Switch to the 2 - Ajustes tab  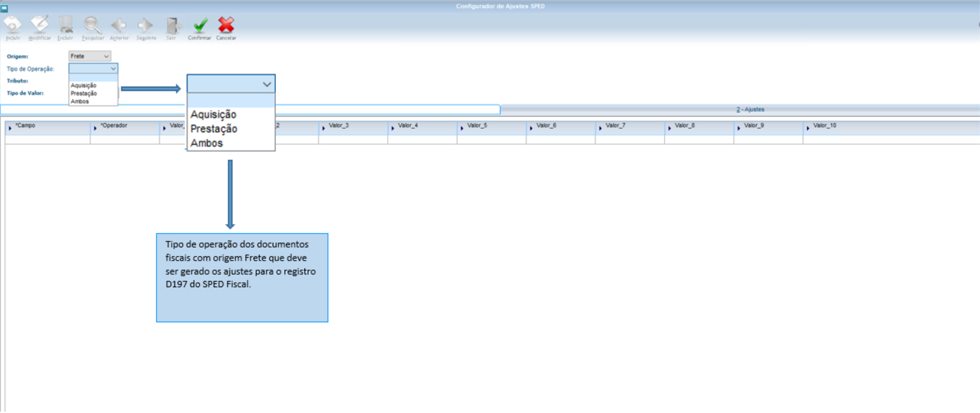[x=750, y=109]
